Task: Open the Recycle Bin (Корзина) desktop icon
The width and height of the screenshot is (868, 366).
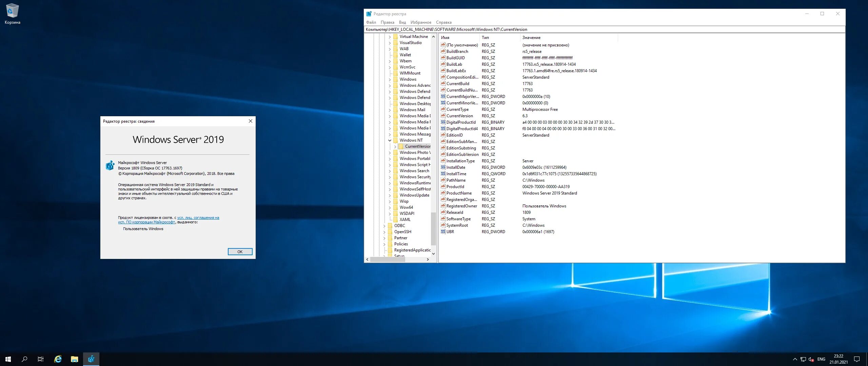Action: coord(12,14)
